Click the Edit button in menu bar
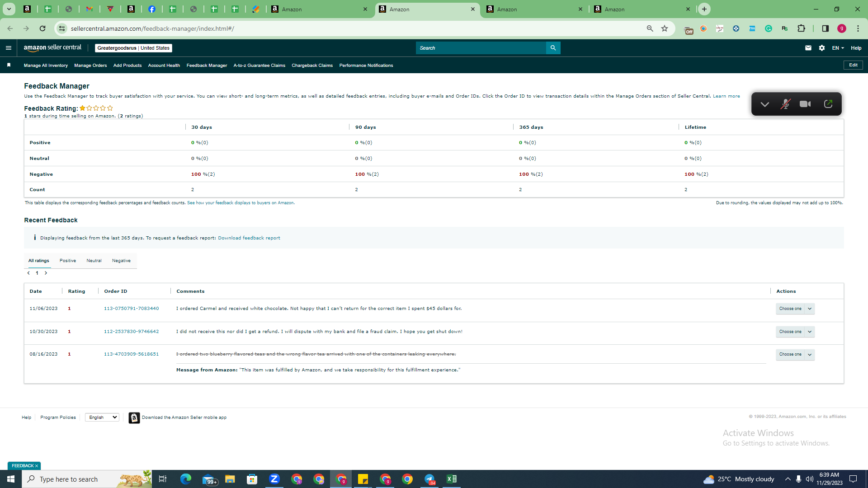This screenshot has height=488, width=868. pyautogui.click(x=853, y=65)
